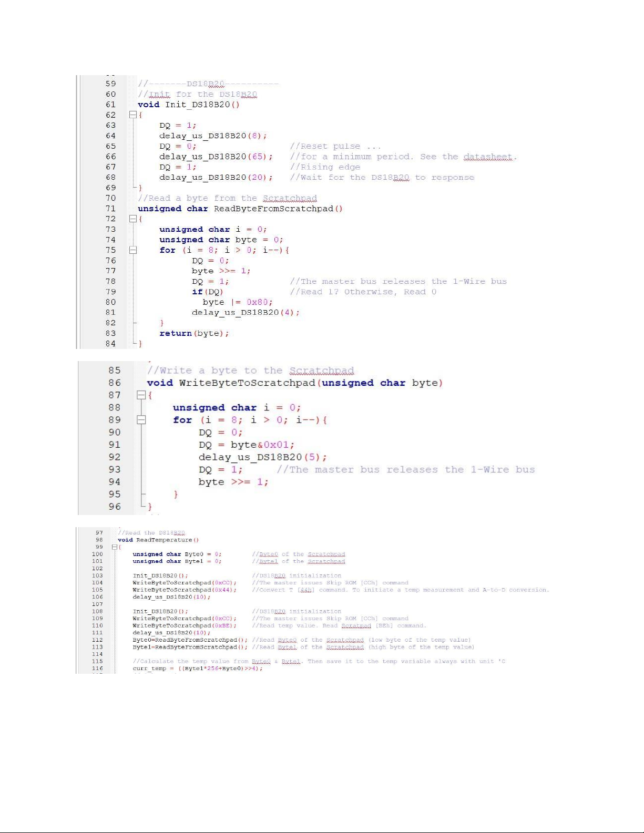Viewport: 644px width, 833px height.
Task: Click the 'return(byte);' statement
Action: [x=194, y=333]
